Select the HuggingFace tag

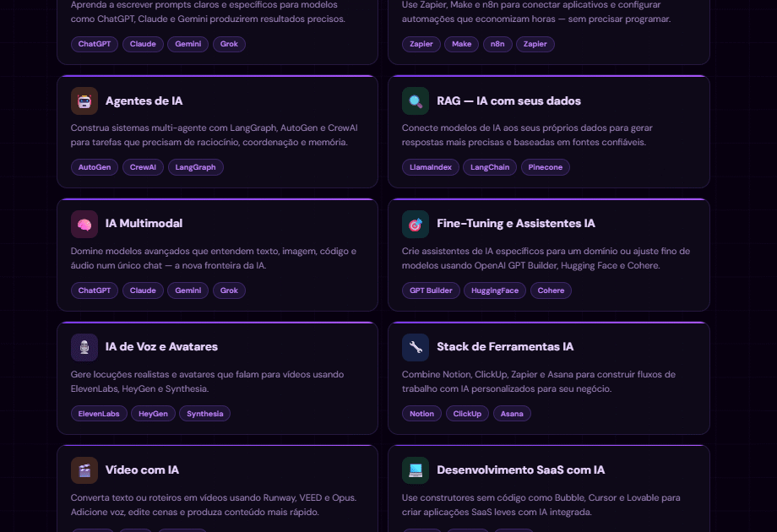coord(494,290)
